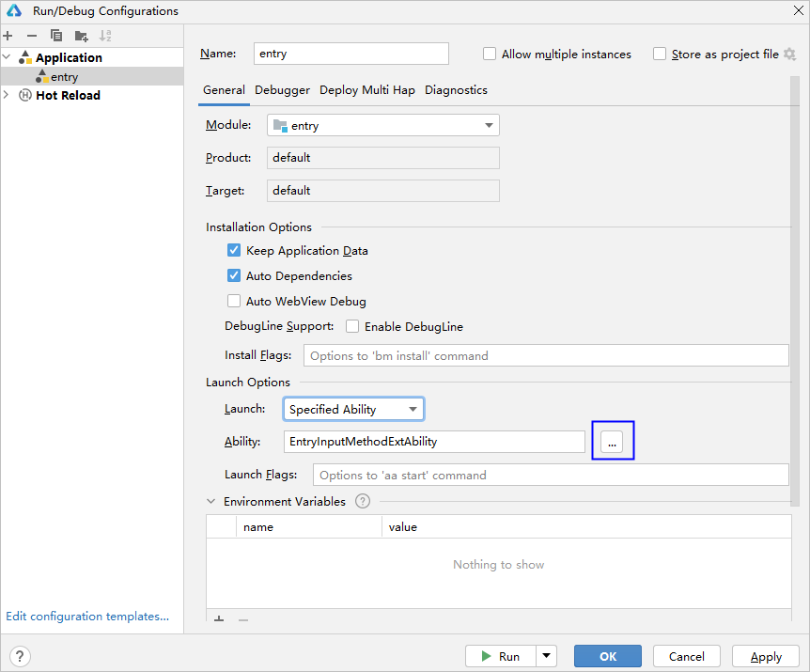The width and height of the screenshot is (810, 672).
Task: Click the Environment Variables help icon
Action: click(363, 502)
